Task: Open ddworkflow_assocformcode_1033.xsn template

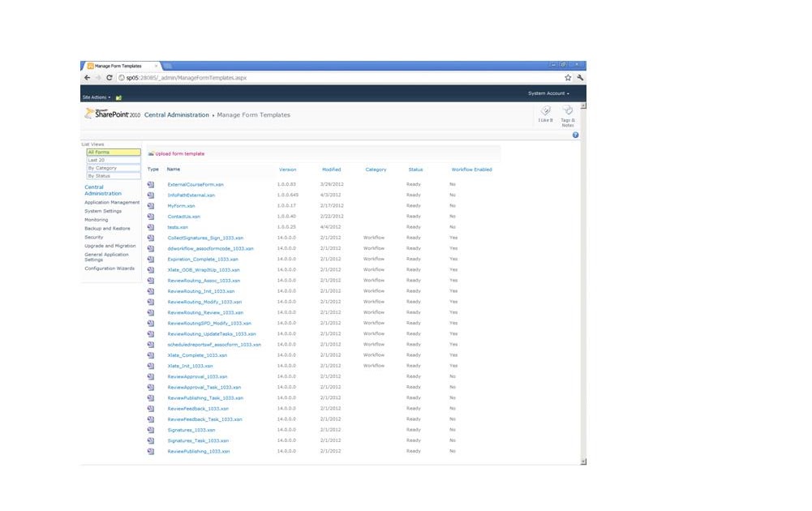Action: point(210,249)
